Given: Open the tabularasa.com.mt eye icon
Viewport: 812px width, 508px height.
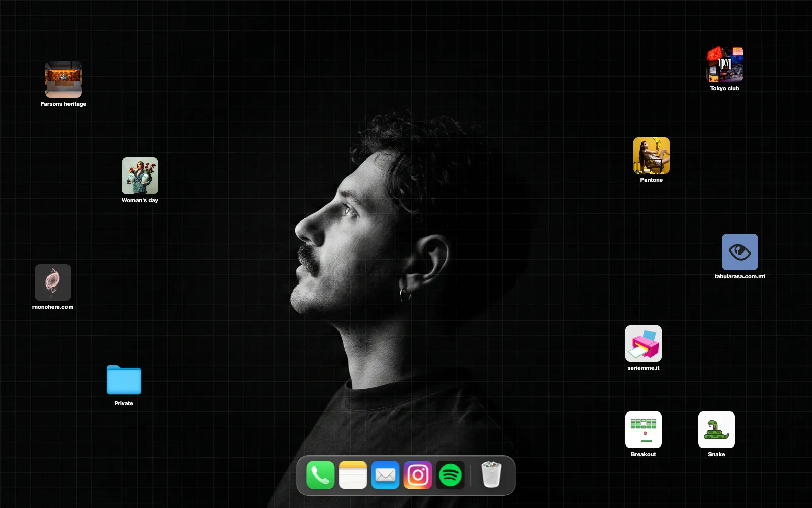Looking at the screenshot, I should pos(740,252).
